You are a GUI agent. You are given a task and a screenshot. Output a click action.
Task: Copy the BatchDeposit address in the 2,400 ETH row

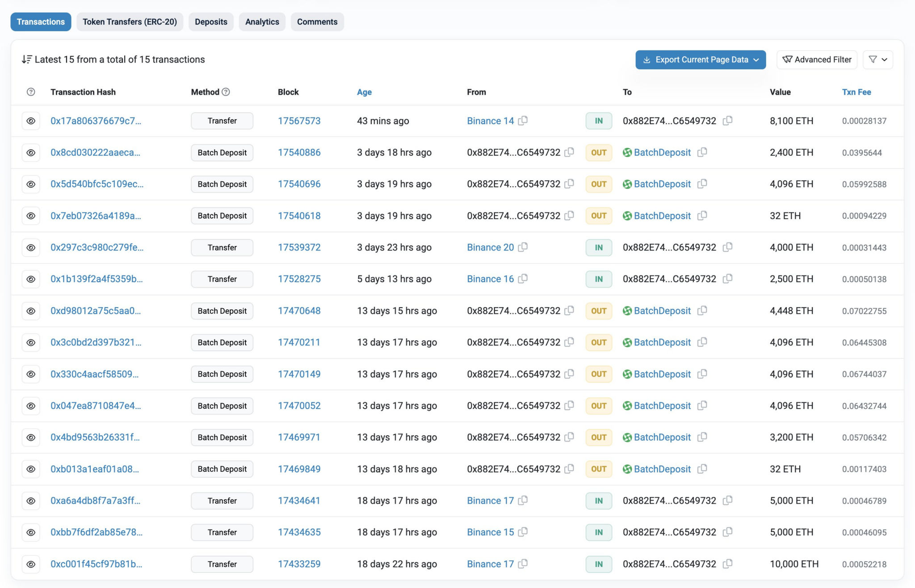(702, 152)
